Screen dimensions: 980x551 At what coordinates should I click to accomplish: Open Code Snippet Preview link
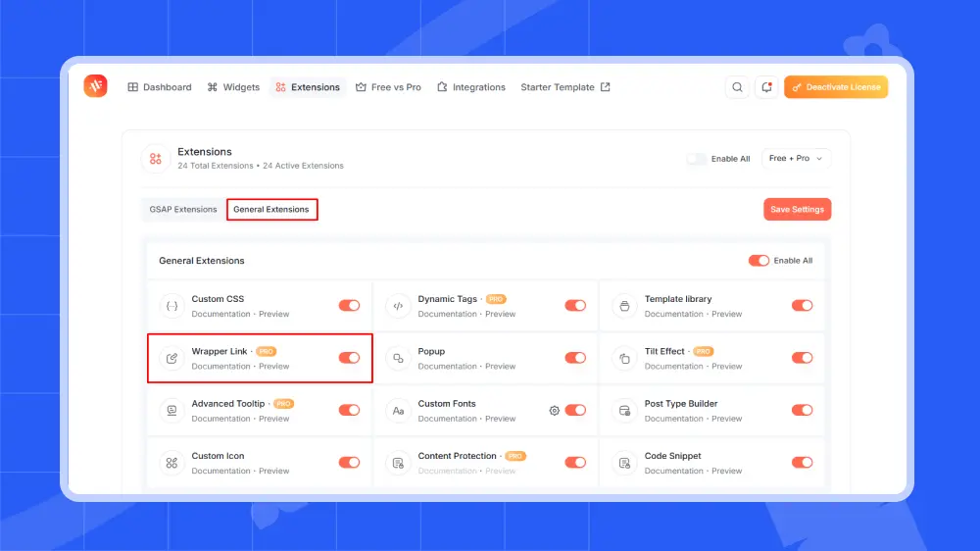click(727, 471)
